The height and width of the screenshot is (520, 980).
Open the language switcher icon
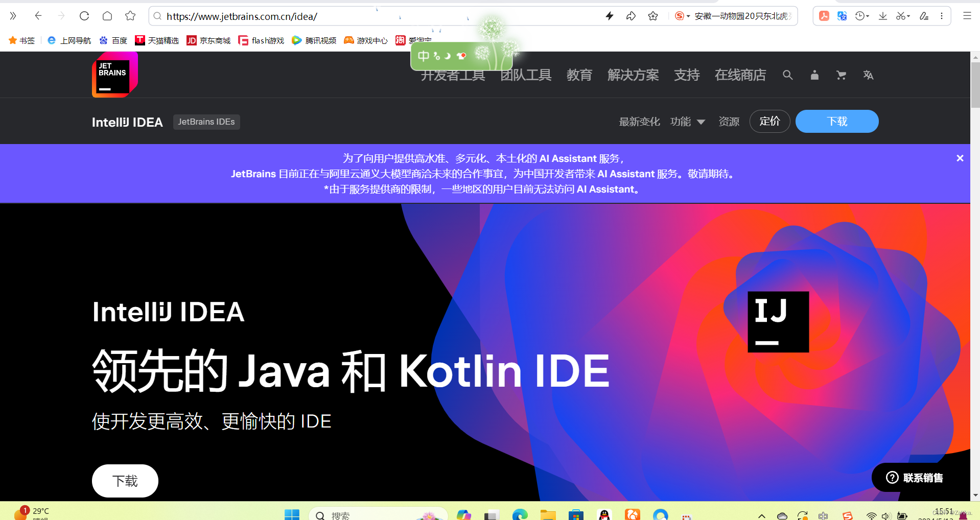coord(868,75)
